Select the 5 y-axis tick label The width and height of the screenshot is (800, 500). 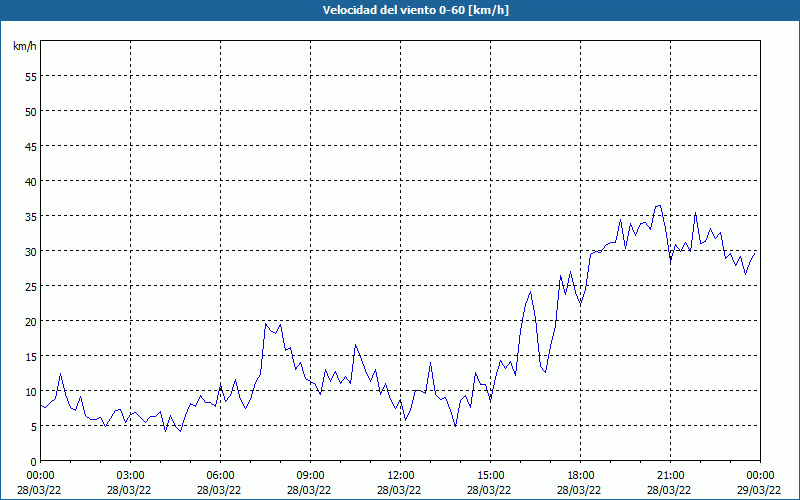34,427
